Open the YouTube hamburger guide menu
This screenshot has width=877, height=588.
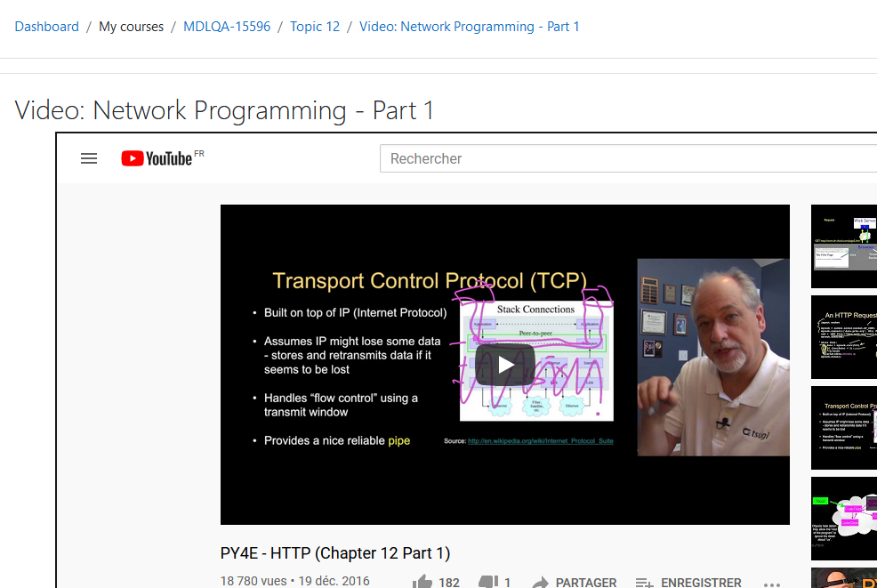point(89,159)
